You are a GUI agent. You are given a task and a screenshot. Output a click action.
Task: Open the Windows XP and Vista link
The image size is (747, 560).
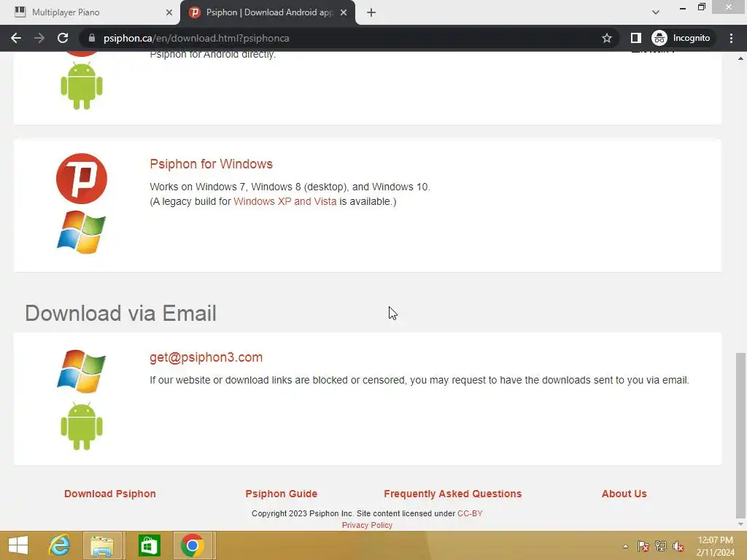coord(285,201)
